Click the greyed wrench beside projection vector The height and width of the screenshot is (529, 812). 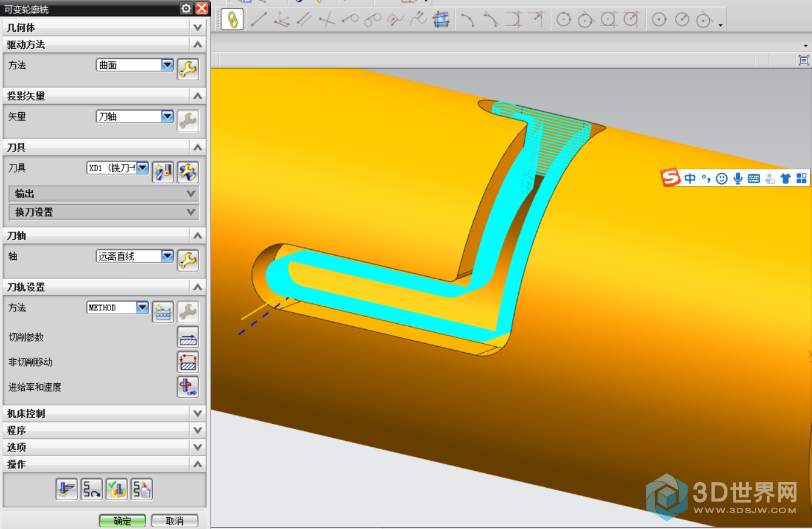tap(188, 120)
